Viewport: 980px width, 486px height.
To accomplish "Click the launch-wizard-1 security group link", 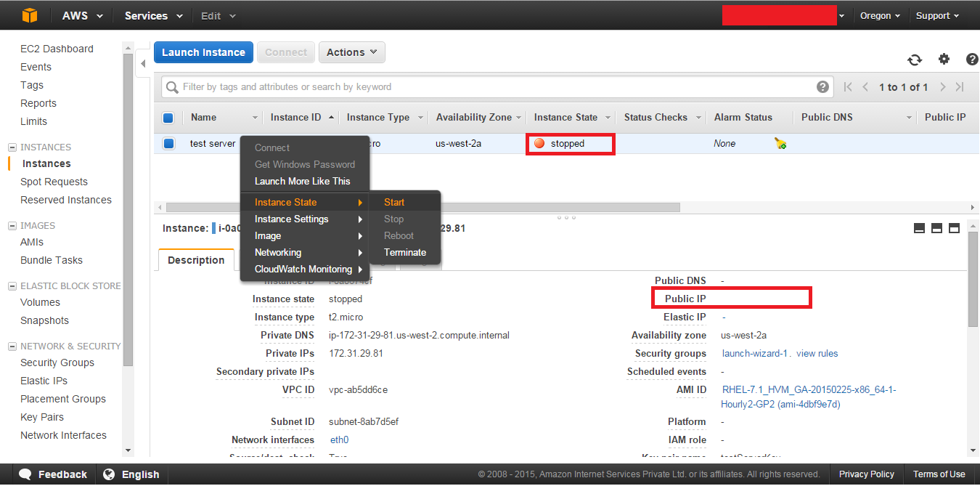I will click(x=755, y=353).
